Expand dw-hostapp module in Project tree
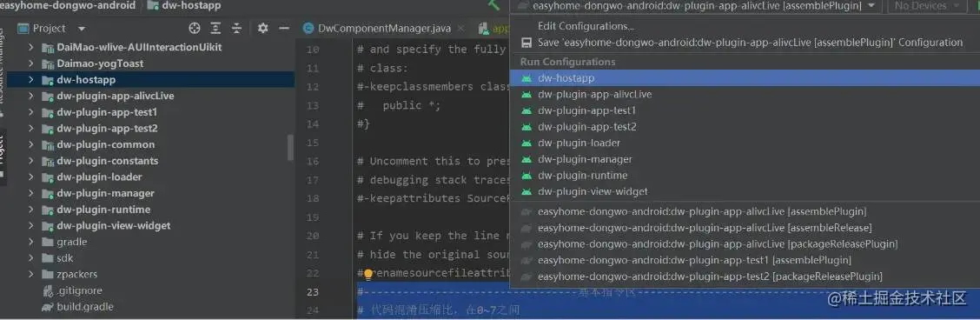The height and width of the screenshot is (320, 980). (30, 79)
